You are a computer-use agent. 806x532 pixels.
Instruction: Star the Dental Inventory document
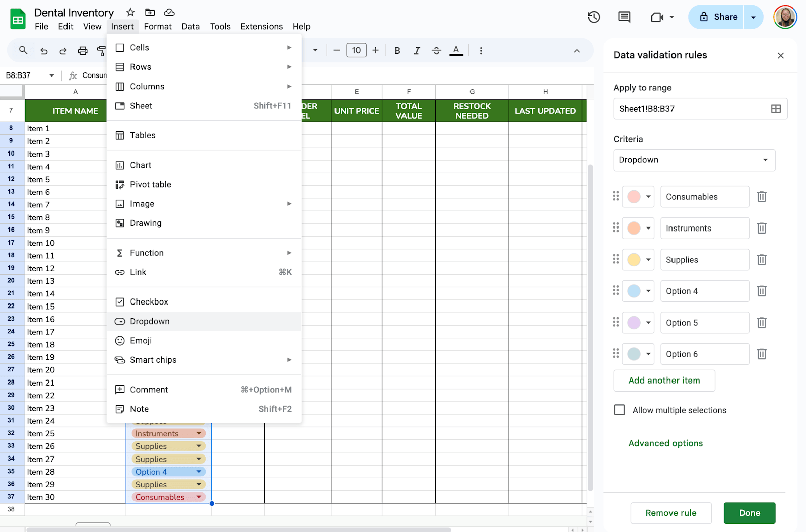click(x=130, y=12)
